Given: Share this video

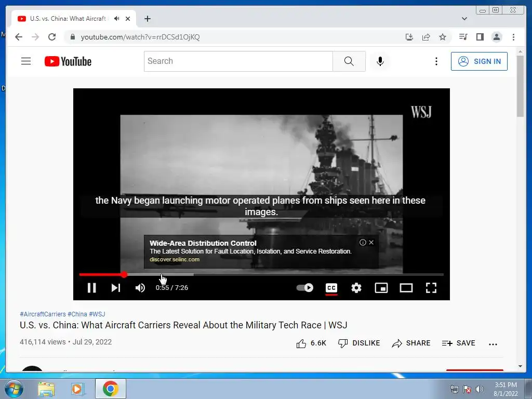Looking at the screenshot, I should (x=411, y=343).
